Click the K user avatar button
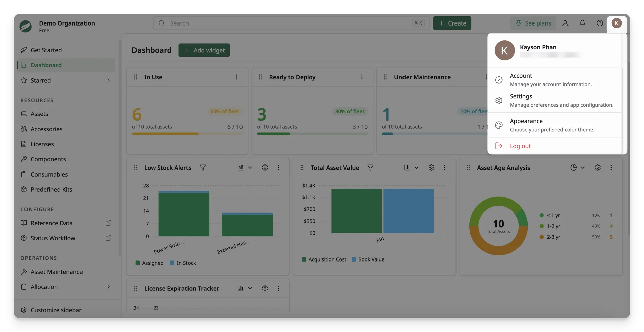Screen dimensions: 644x332 616,23
